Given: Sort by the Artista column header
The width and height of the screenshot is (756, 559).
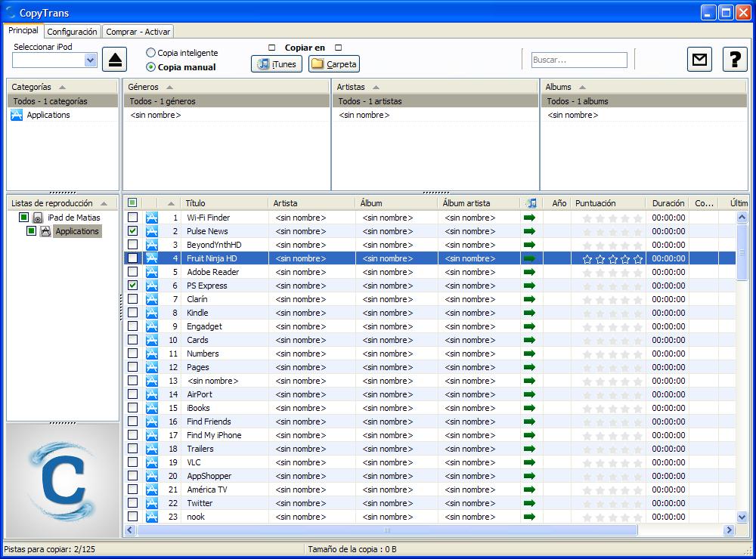Looking at the screenshot, I should [x=311, y=203].
